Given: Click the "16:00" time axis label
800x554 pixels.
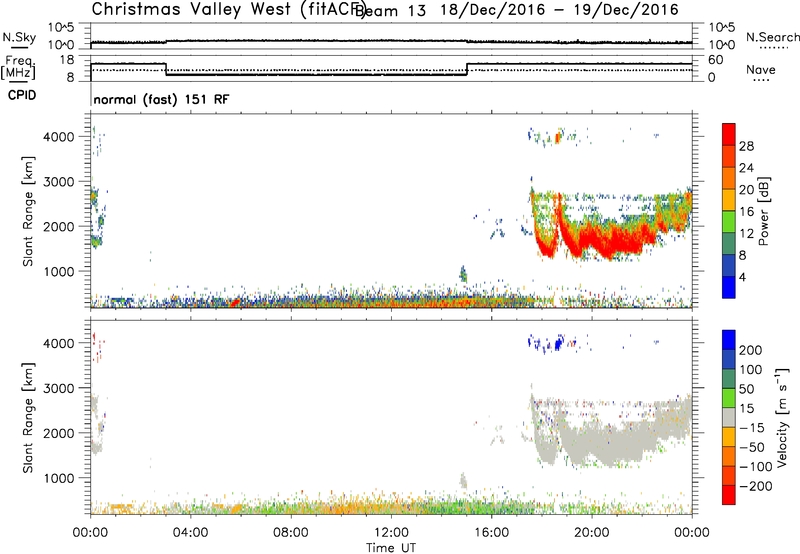Looking at the screenshot, I should [x=491, y=533].
